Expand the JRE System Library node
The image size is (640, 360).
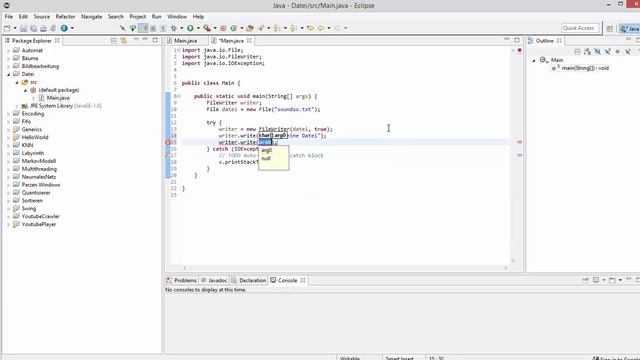coord(17,106)
